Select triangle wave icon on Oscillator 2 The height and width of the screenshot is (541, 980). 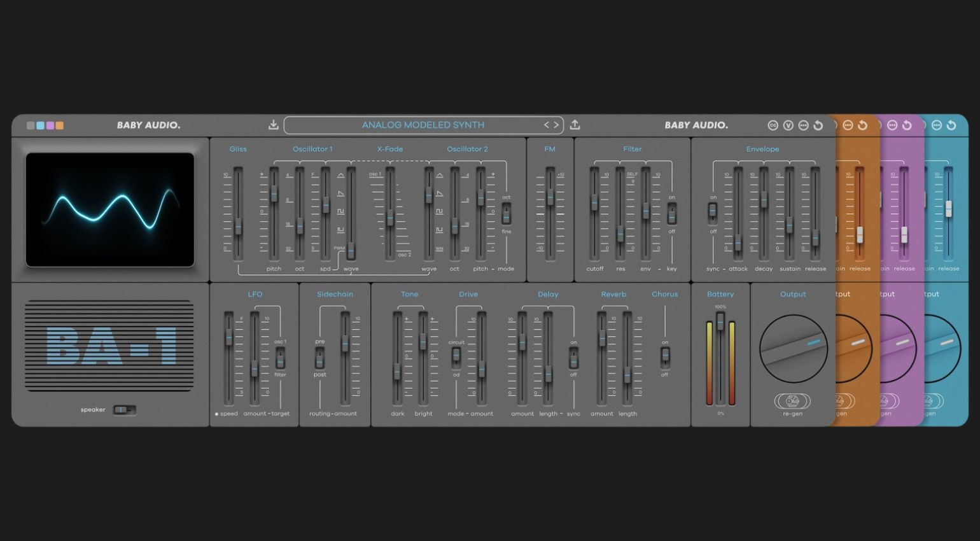tap(439, 175)
